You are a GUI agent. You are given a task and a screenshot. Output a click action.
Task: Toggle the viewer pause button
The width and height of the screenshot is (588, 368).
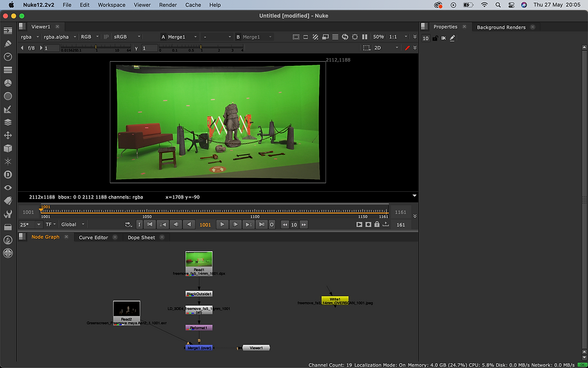point(365,37)
